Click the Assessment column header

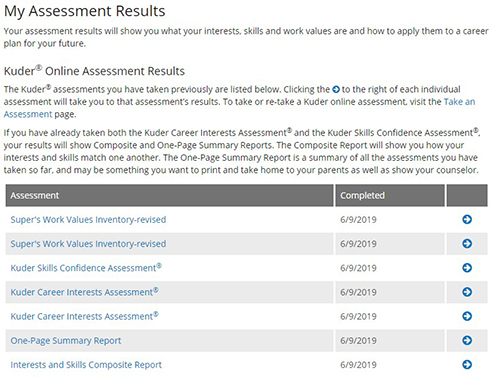[169, 195]
